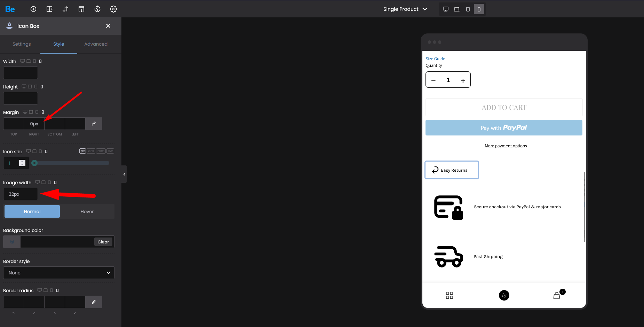Image resolution: width=644 pixels, height=327 pixels.
Task: Click the Icon size slider handle
Action: 34,163
